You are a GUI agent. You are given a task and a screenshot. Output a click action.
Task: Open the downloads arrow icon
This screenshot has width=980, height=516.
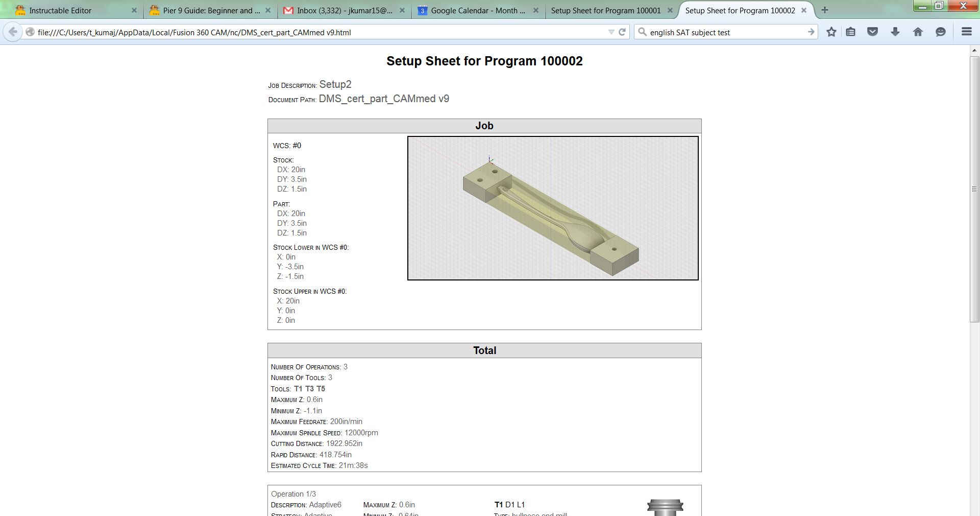[895, 32]
